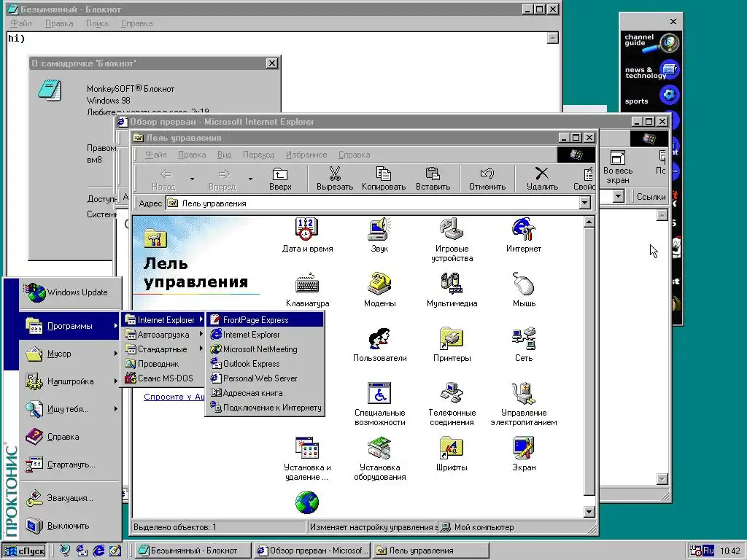This screenshot has height=560, width=747.
Task: Choose Outlook Express in the submenu
Action: 266,364
